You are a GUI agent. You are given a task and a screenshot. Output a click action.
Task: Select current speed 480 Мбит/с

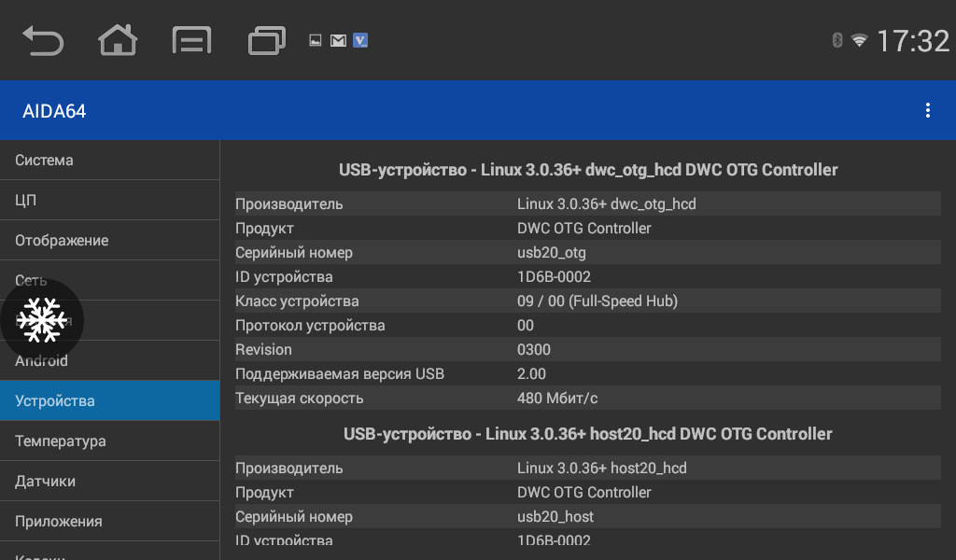coord(557,399)
